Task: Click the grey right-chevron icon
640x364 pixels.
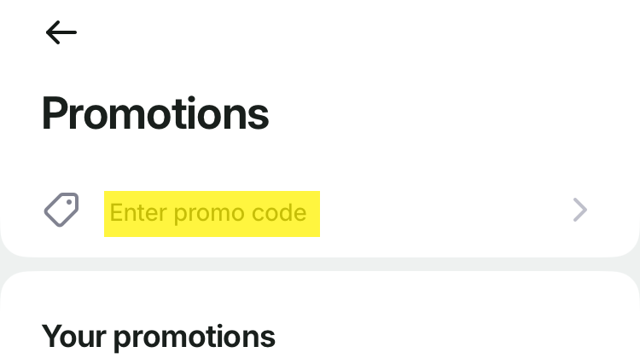Action: tap(580, 210)
